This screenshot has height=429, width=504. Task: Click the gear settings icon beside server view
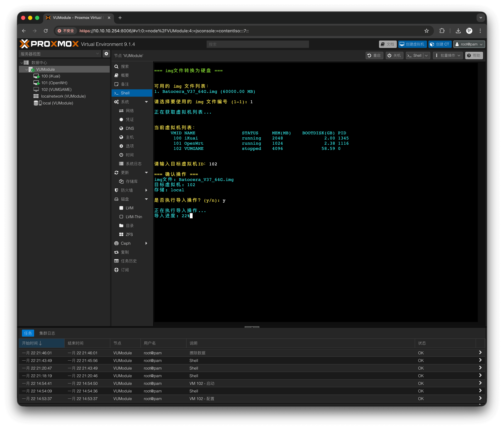pos(106,54)
